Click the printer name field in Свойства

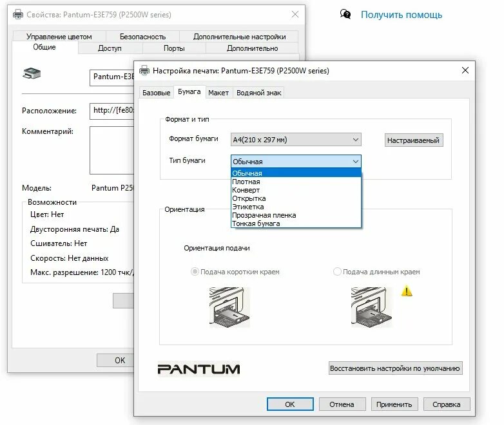click(x=112, y=77)
